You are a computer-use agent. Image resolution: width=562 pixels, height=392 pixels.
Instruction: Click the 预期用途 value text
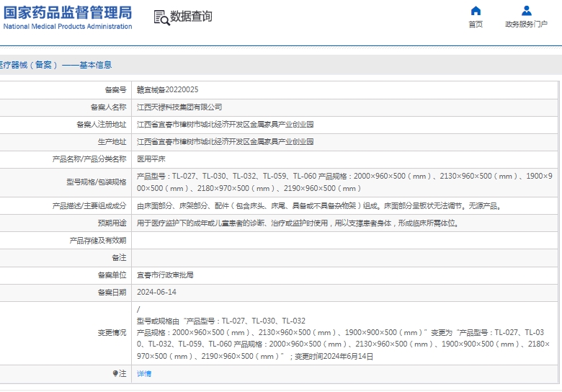(298, 223)
